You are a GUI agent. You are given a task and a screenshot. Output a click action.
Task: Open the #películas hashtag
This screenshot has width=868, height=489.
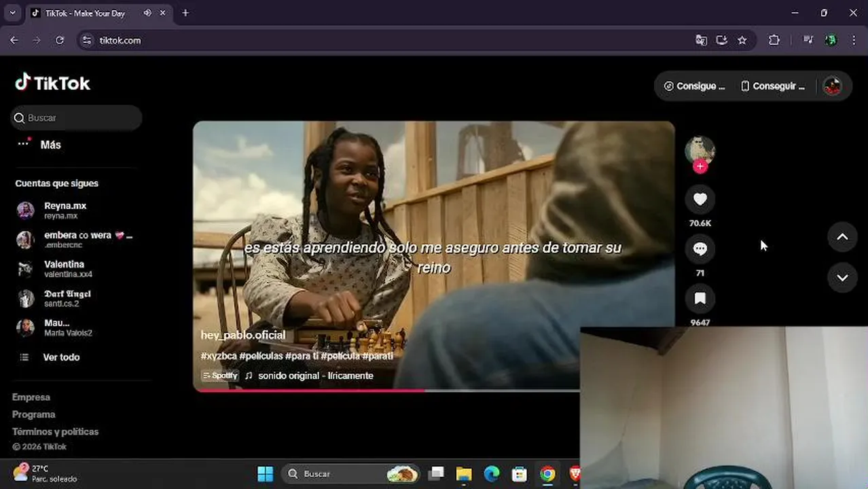[x=261, y=355]
